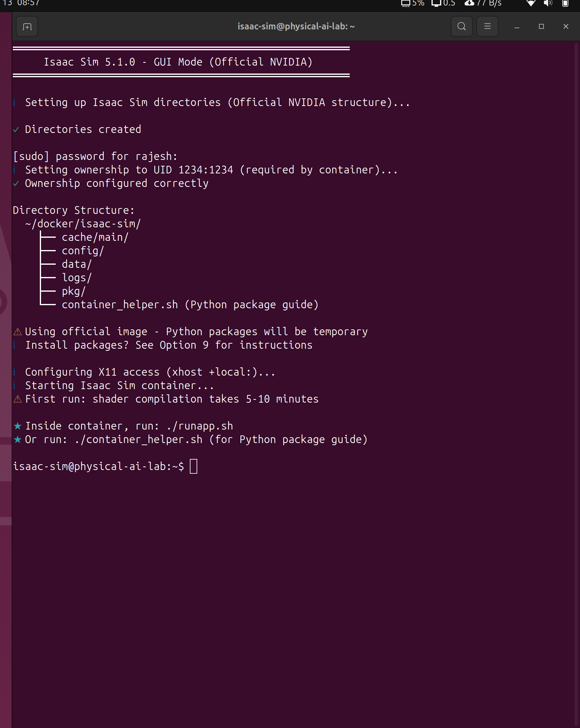Viewport: 580px width, 728px height.
Task: Click the volume speaker icon
Action: click(548, 3)
